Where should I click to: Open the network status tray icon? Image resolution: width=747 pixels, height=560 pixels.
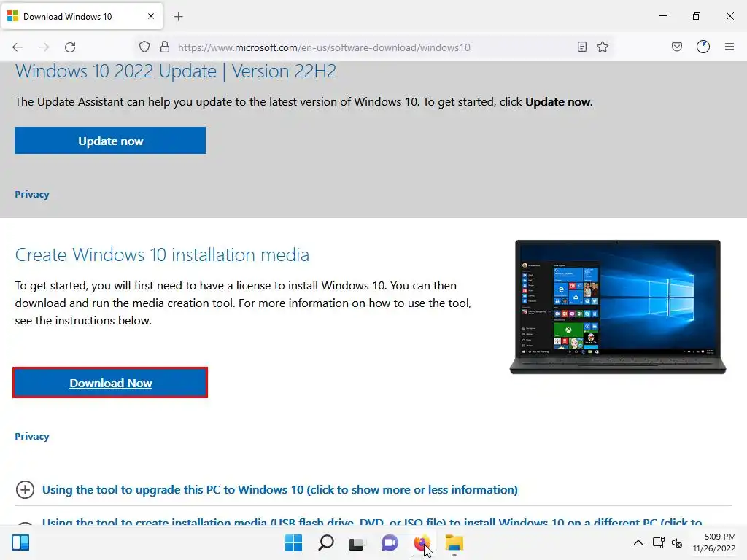[659, 542]
